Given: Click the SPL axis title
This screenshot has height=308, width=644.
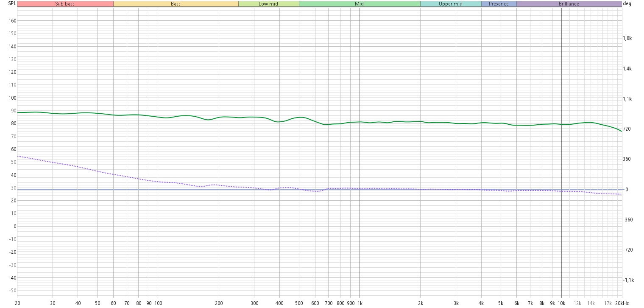Looking at the screenshot, I should pos(12,3).
